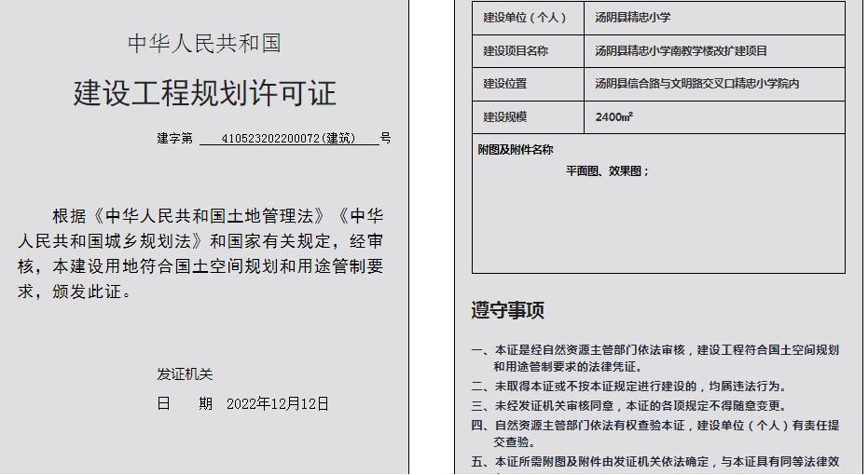Select the title 建设工程规划许可证
This screenshot has width=868, height=475.
[x=205, y=93]
